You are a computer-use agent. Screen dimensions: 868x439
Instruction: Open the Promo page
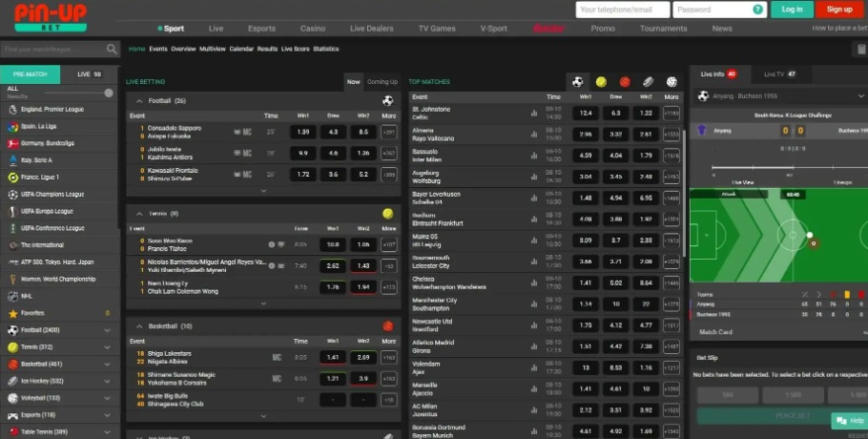(x=603, y=29)
